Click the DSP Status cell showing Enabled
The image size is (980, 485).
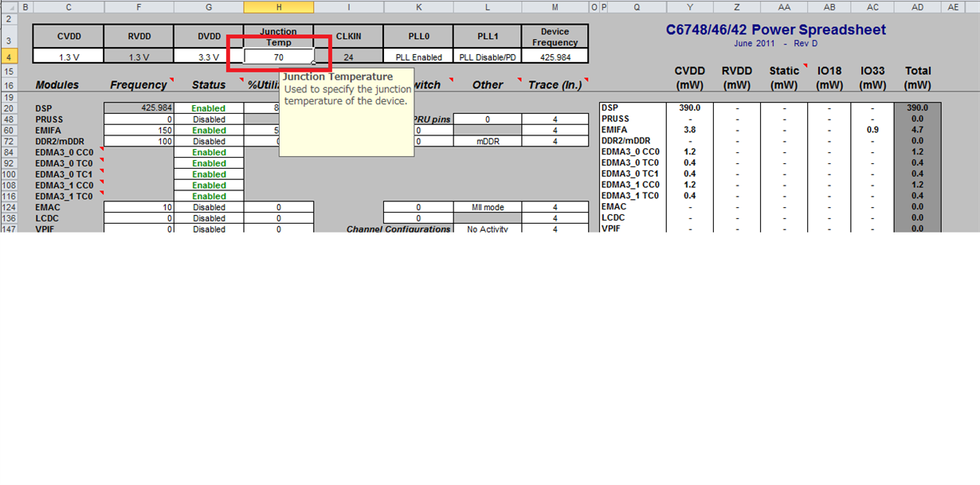pos(209,108)
